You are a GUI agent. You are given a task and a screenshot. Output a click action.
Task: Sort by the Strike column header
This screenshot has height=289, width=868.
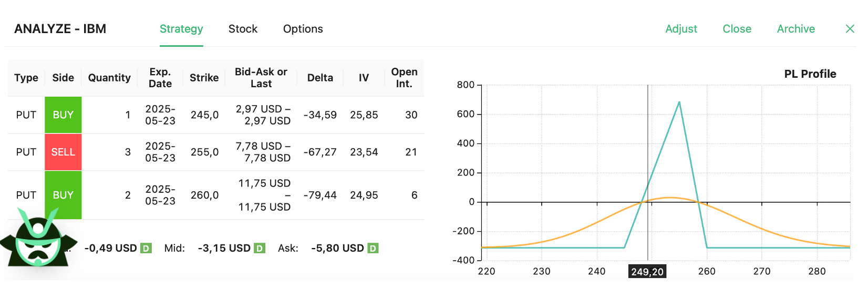pyautogui.click(x=204, y=78)
